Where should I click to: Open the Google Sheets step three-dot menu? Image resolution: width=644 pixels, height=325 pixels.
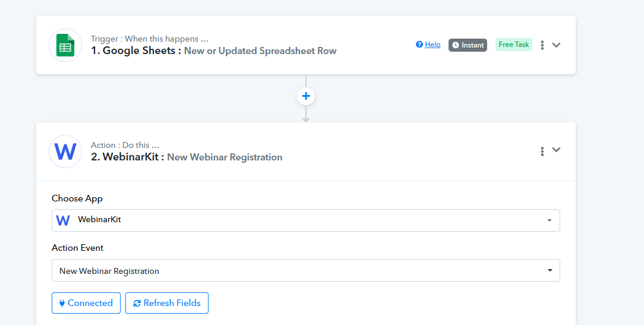coord(542,45)
